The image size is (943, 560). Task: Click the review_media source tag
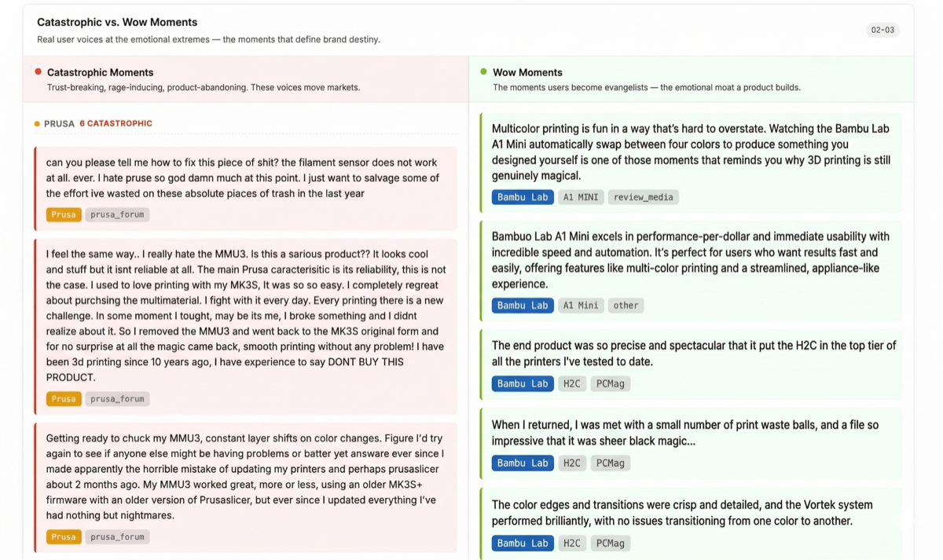coord(643,197)
